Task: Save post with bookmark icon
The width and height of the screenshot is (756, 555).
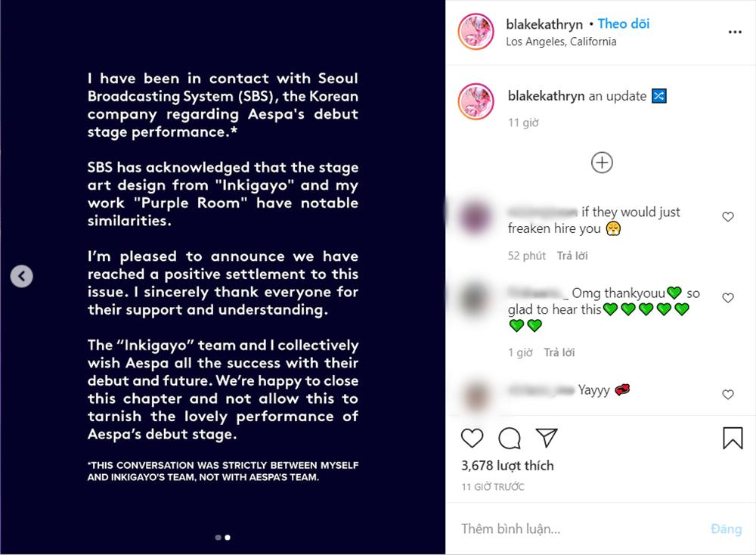Action: click(x=733, y=438)
